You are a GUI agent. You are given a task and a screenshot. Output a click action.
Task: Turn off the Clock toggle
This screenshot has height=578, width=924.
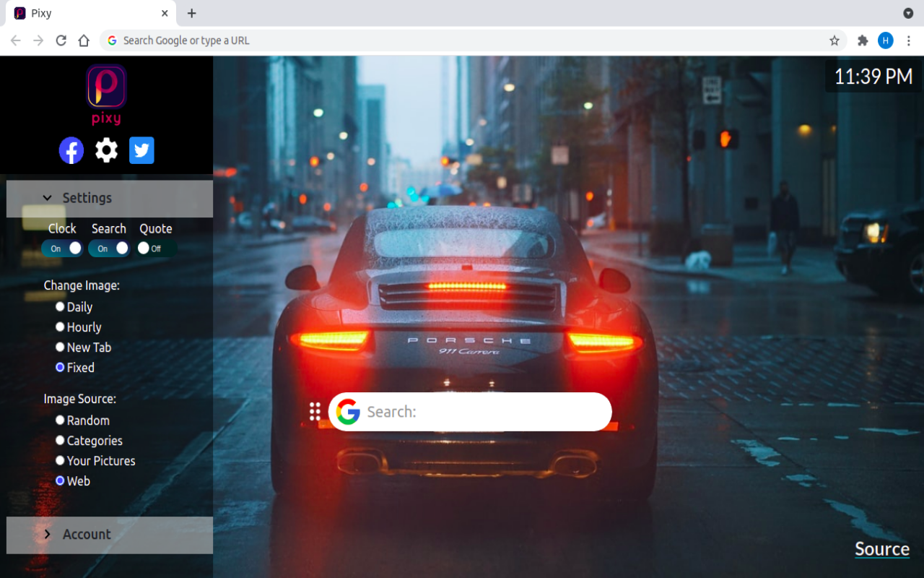(x=62, y=248)
